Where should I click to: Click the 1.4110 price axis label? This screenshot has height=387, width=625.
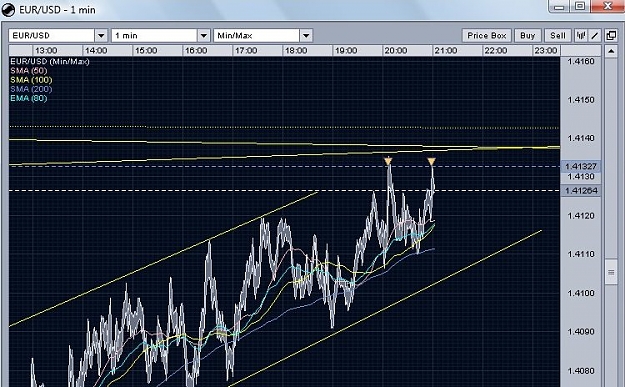pyautogui.click(x=581, y=254)
